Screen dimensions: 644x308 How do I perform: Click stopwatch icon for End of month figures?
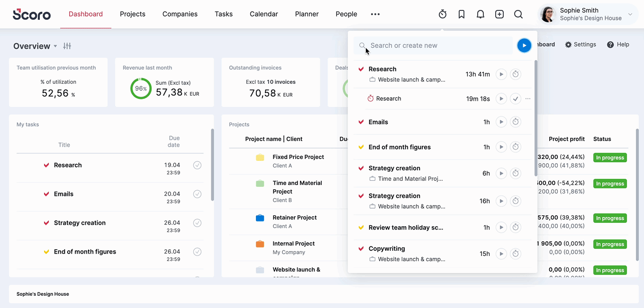coord(516,147)
